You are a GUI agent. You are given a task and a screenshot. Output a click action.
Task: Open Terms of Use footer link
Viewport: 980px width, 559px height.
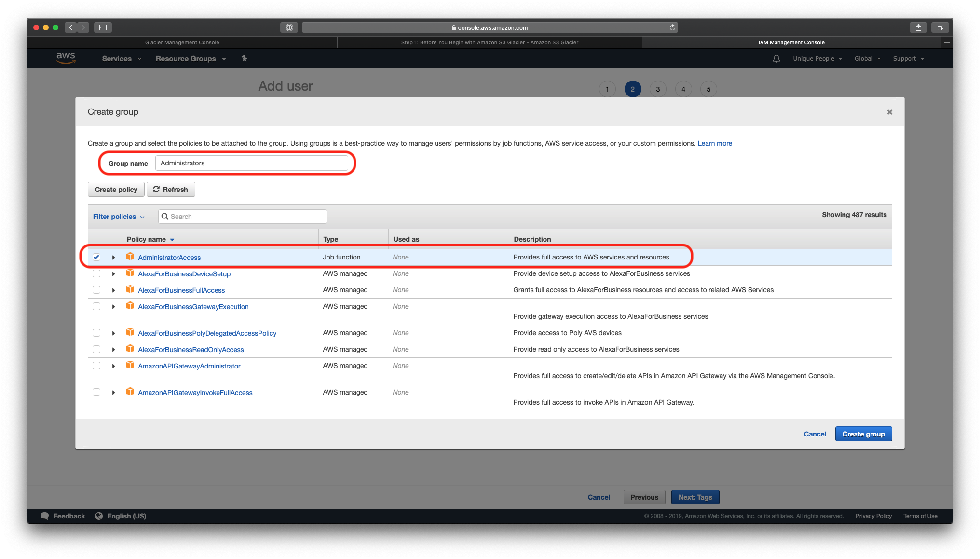[920, 516]
